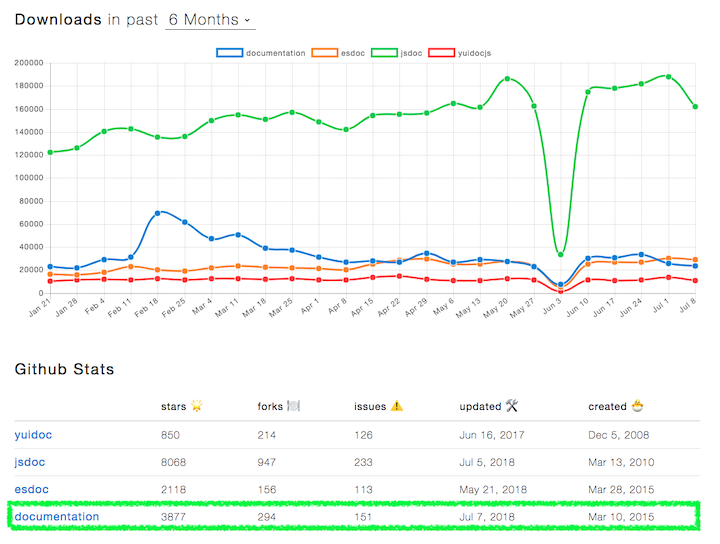
Task: Click the 200000 y-axis label
Action: [x=29, y=63]
